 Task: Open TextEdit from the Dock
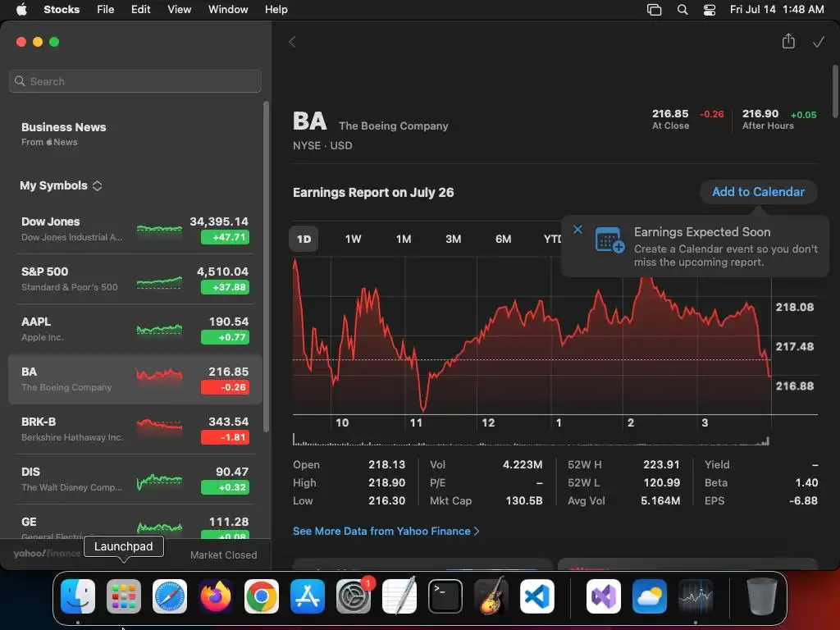[399, 596]
